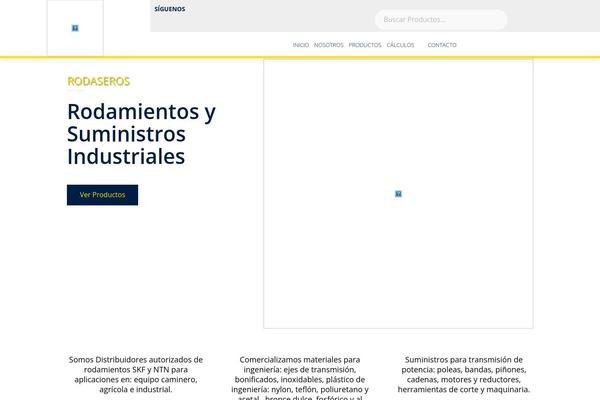Click the paragraph about SKF and NTN distributors

click(136, 374)
